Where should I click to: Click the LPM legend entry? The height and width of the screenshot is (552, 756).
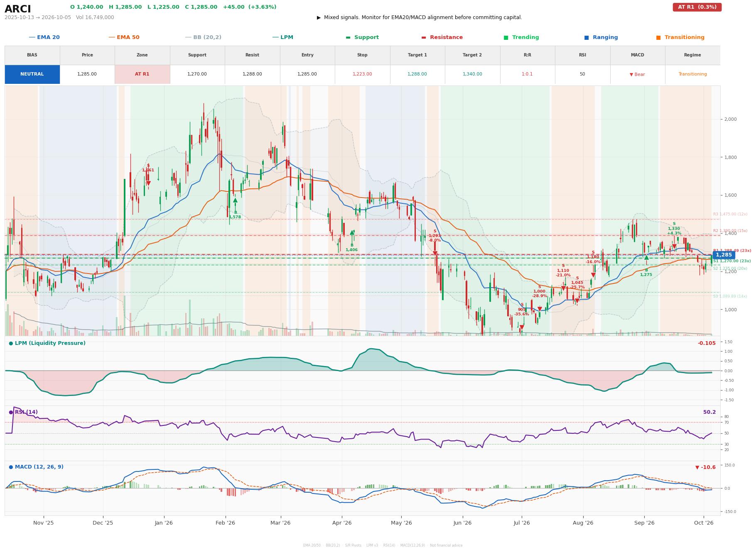point(282,37)
